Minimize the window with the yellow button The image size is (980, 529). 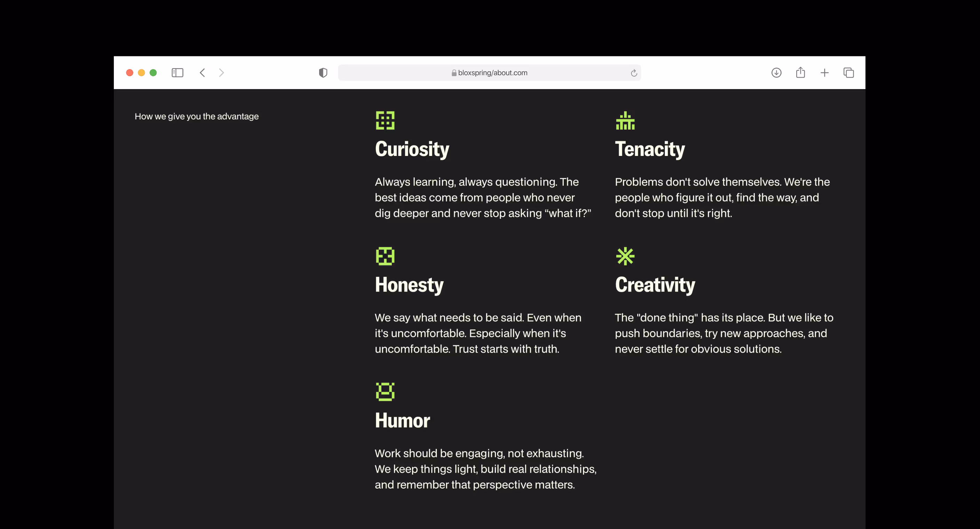point(142,73)
